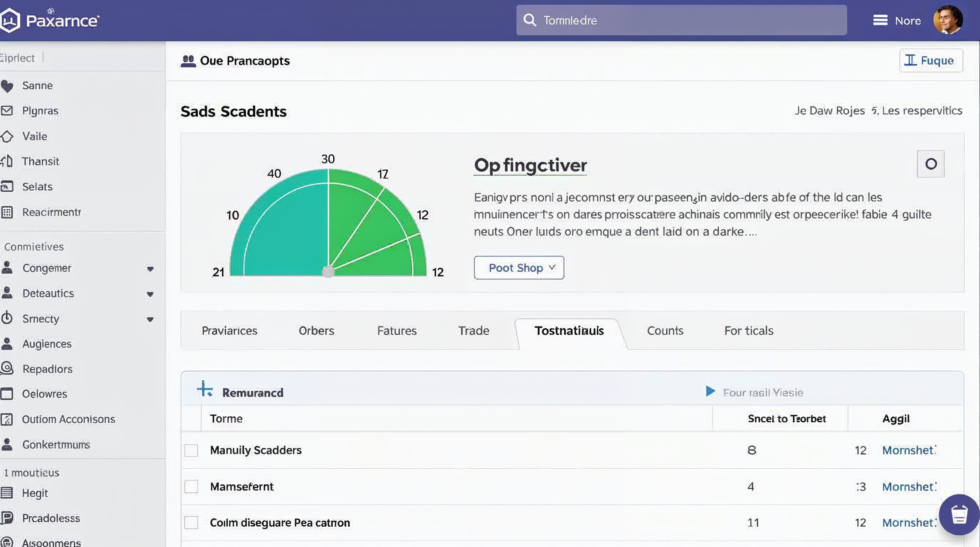The height and width of the screenshot is (547, 980).
Task: Click the Reacirmentr grid icon
Action: tap(7, 212)
